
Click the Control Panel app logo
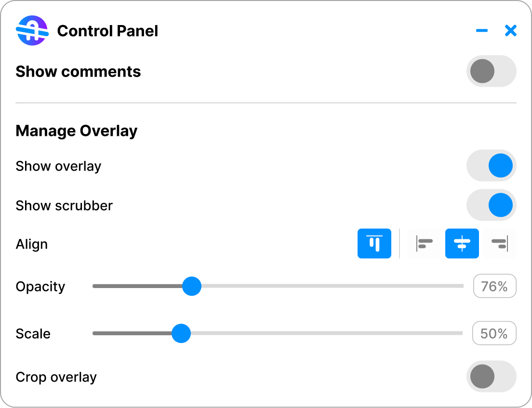[x=32, y=30]
